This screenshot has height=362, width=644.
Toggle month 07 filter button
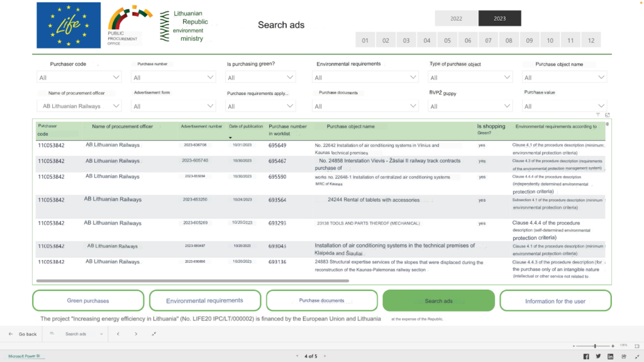(488, 40)
